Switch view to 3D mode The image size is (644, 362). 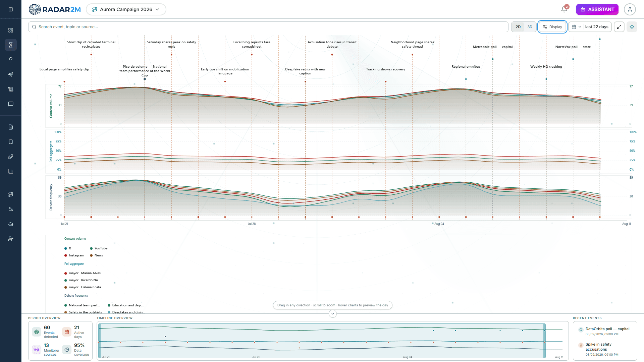click(530, 27)
